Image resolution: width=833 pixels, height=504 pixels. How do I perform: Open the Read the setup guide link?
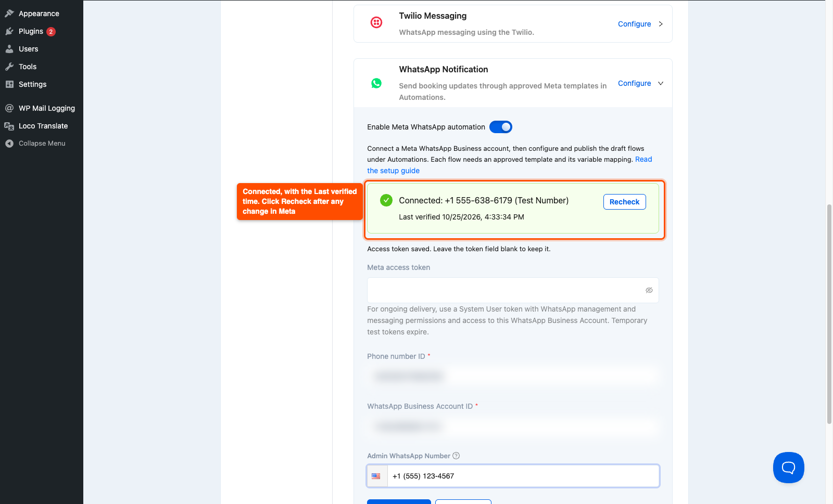pyautogui.click(x=393, y=171)
